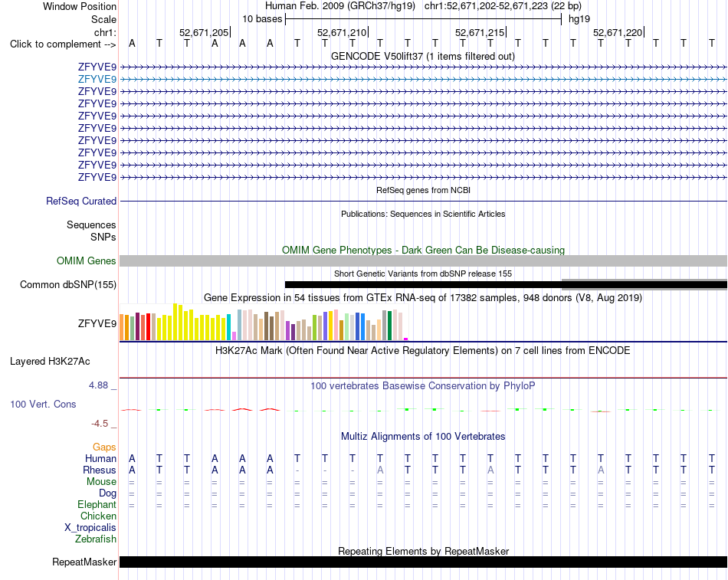Click the Common dbSNP(155) track label
Screen dimensions: 728x580
[x=67, y=285]
